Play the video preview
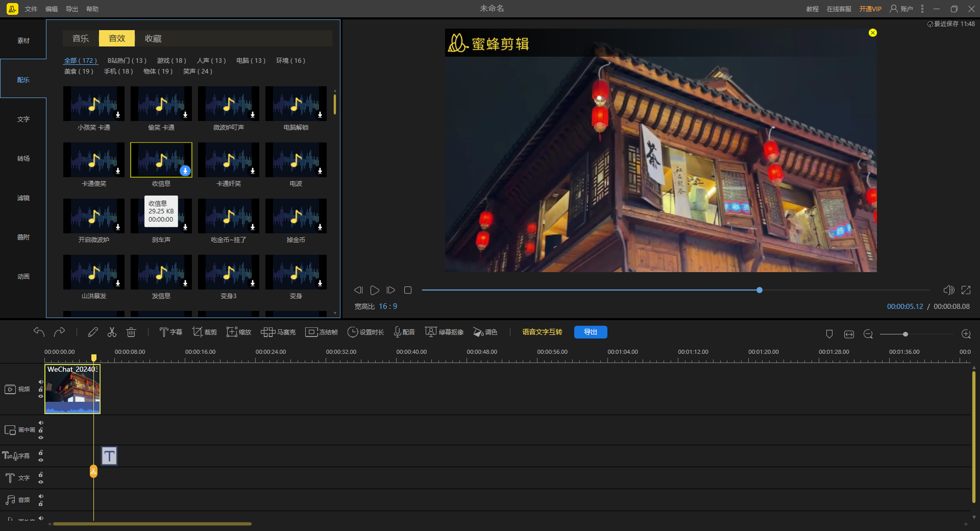The height and width of the screenshot is (531, 980). 375,290
